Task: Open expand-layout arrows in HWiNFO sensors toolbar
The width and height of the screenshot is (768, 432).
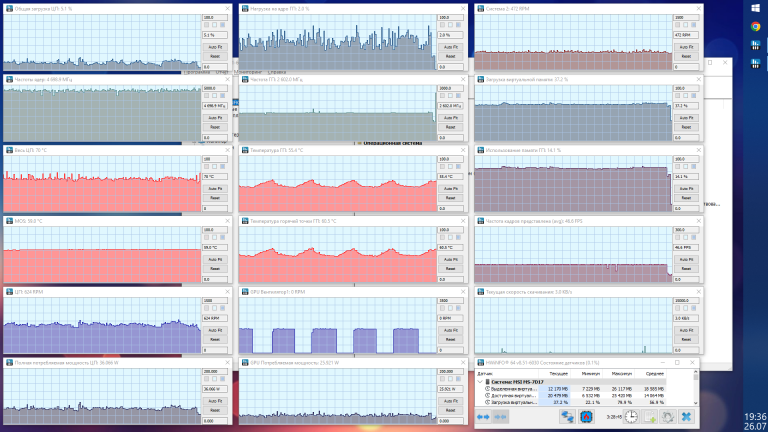Action: (483, 417)
